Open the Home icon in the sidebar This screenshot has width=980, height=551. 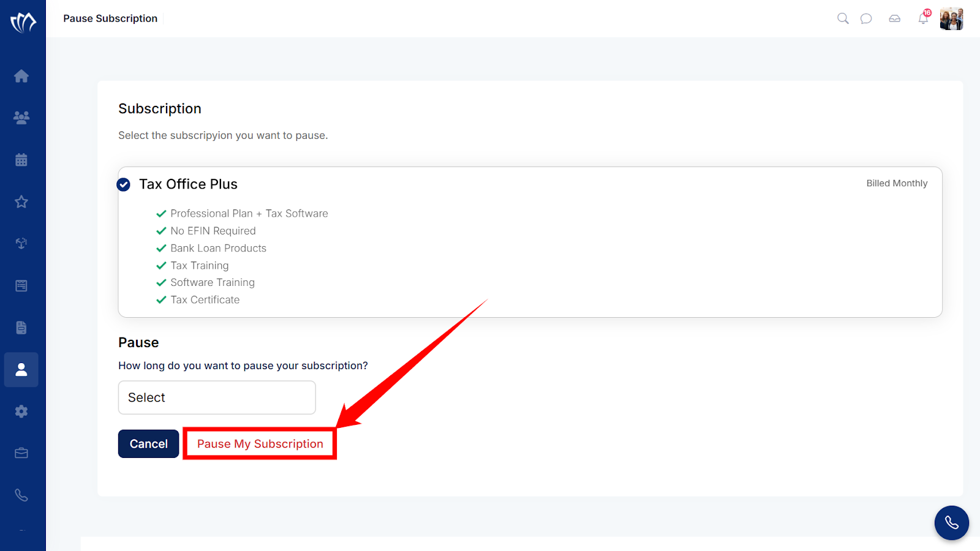21,76
